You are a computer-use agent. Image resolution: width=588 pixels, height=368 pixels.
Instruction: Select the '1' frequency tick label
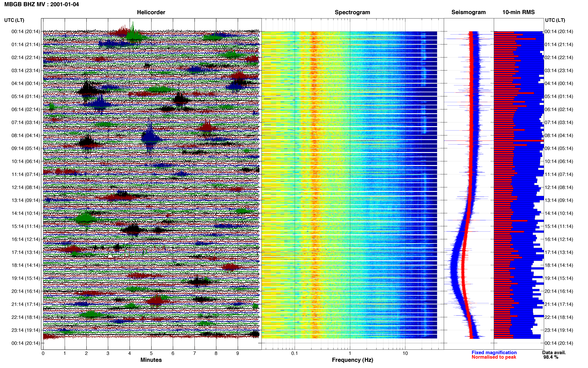350,353
